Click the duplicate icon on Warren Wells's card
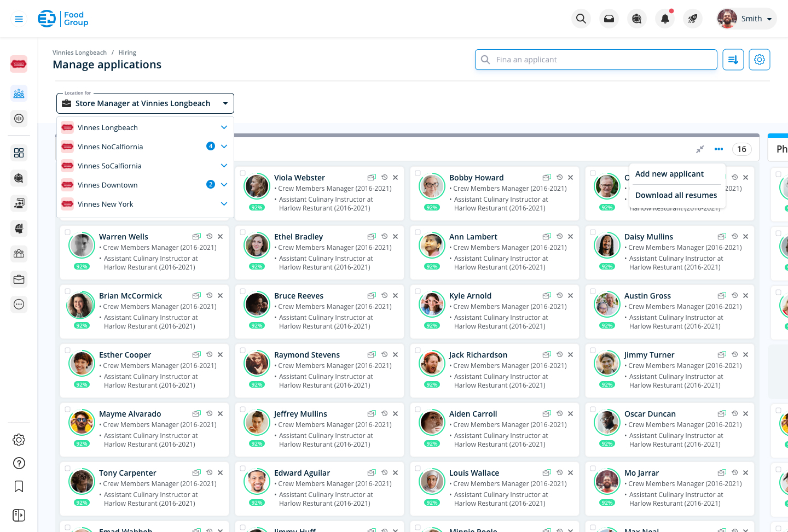Screen dimensions: 788x532 coord(196,236)
